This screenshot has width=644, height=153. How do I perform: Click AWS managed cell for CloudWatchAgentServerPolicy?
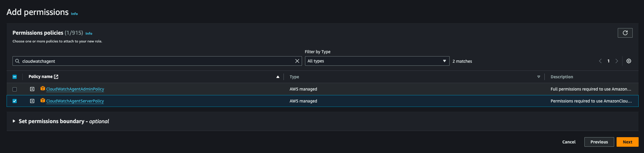[303, 101]
